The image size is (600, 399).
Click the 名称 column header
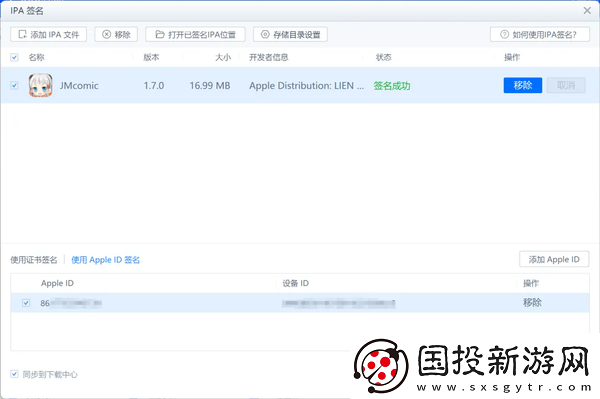(x=37, y=57)
